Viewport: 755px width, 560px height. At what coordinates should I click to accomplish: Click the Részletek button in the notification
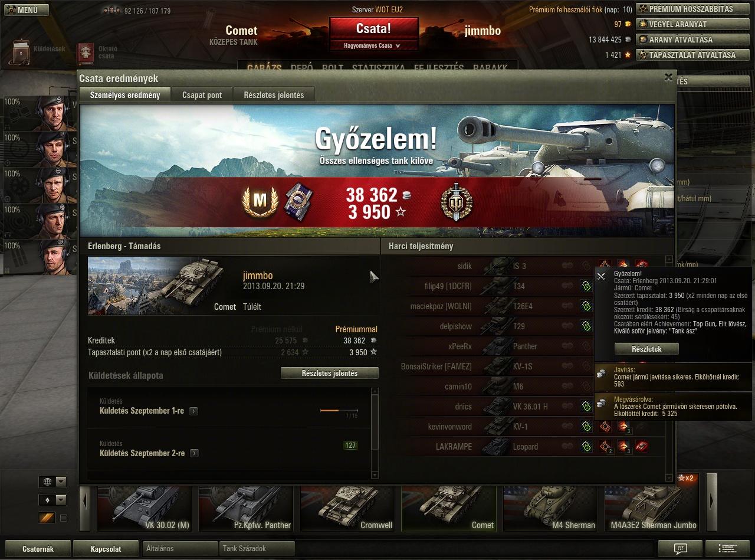click(x=646, y=349)
